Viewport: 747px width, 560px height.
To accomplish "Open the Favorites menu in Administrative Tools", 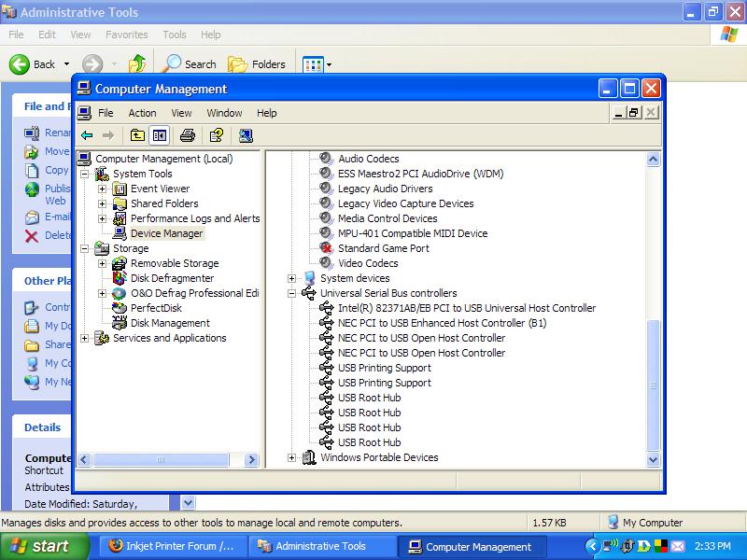I will (x=127, y=35).
